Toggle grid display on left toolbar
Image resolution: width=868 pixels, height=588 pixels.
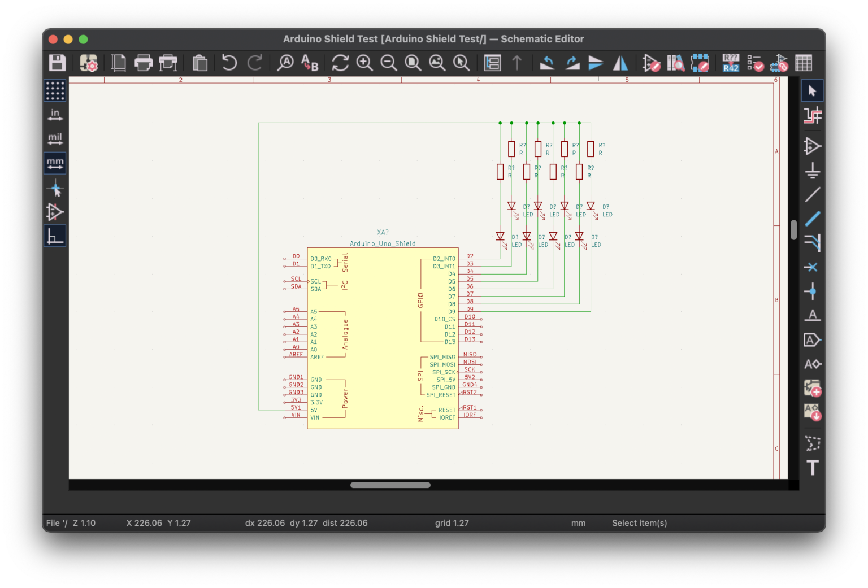click(x=55, y=90)
